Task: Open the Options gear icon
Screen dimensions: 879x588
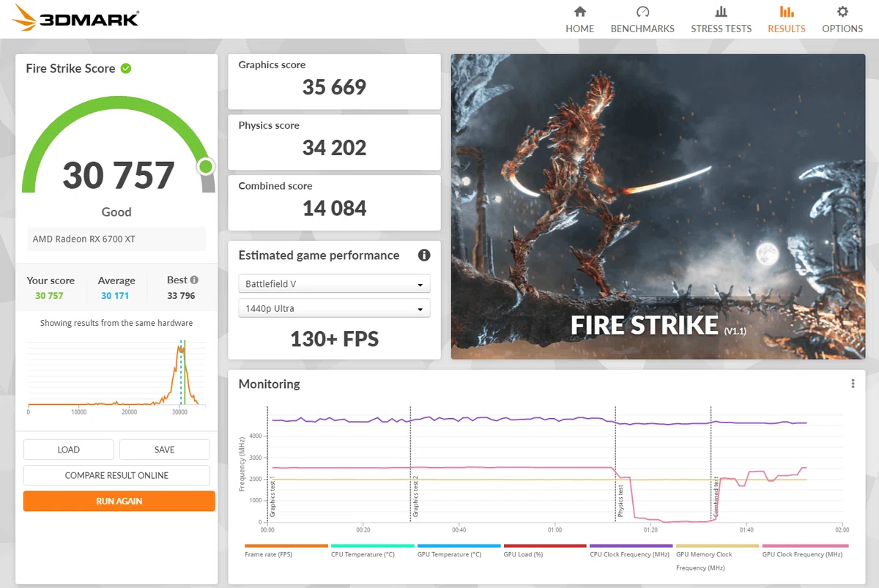Action: coord(842,12)
